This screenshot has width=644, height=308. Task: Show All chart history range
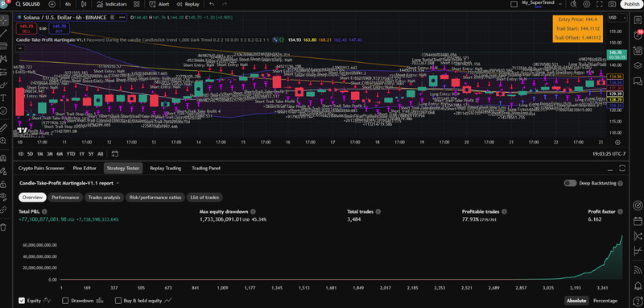pyautogui.click(x=100, y=154)
